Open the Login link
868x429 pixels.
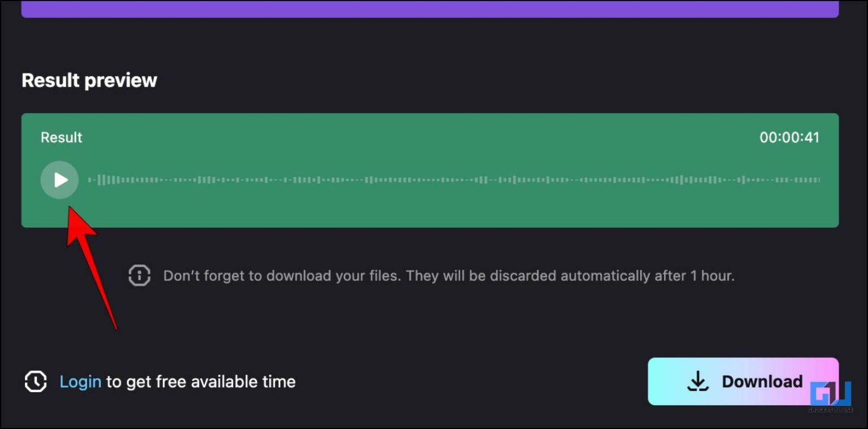[x=80, y=382]
